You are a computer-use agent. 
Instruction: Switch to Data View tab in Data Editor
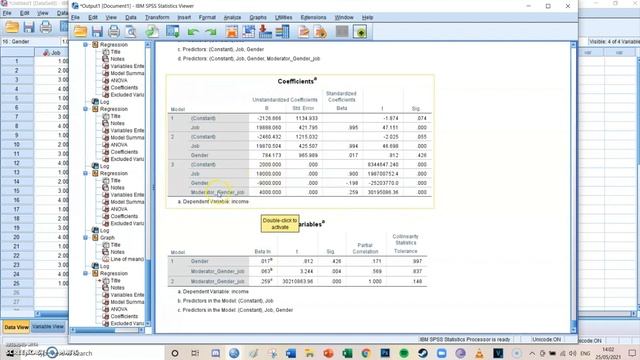click(16, 327)
